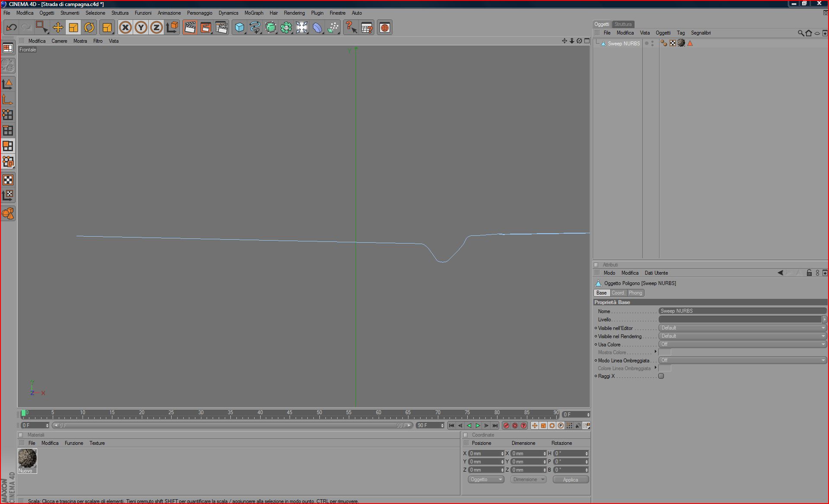Play animation forward
829x504 pixels.
[478, 426]
